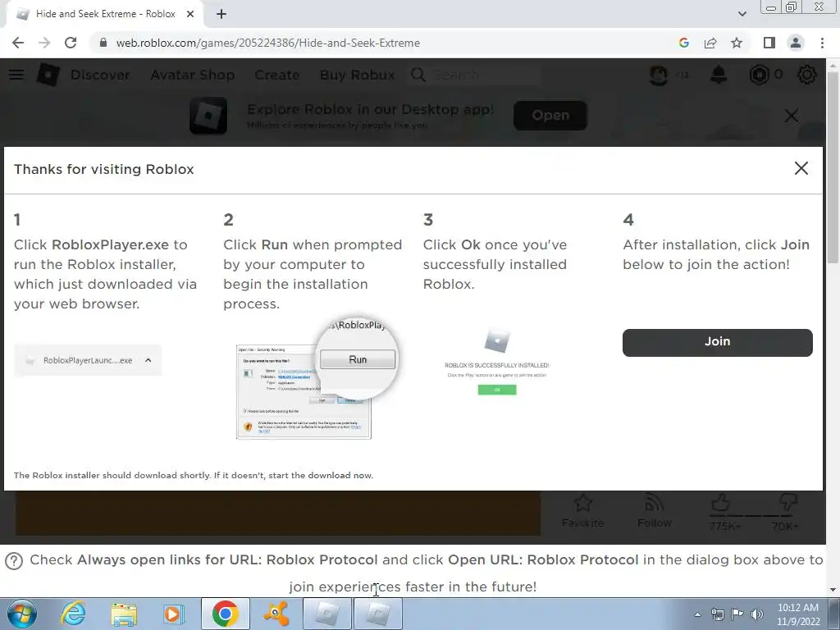Click the Roblox logo in navbar
840x630 pixels.
tap(48, 75)
